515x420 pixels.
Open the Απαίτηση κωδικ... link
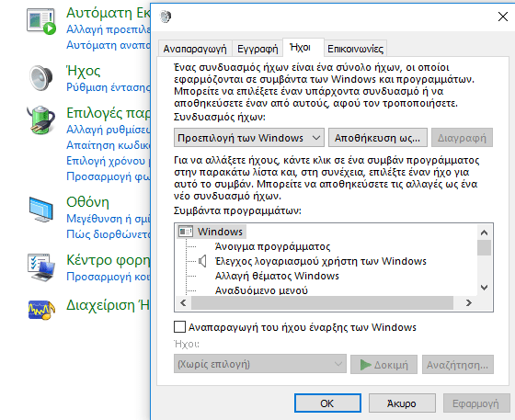click(x=109, y=145)
